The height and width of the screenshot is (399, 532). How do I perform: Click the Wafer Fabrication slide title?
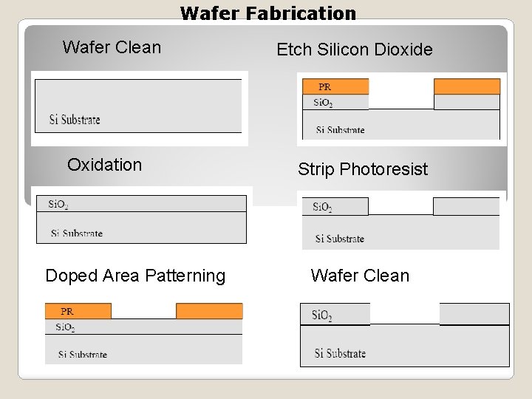(267, 13)
